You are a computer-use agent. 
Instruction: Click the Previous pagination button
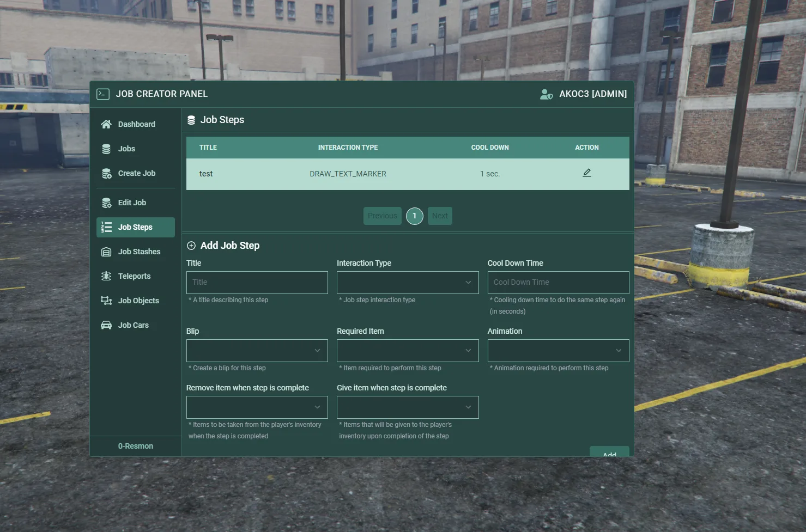[383, 216]
